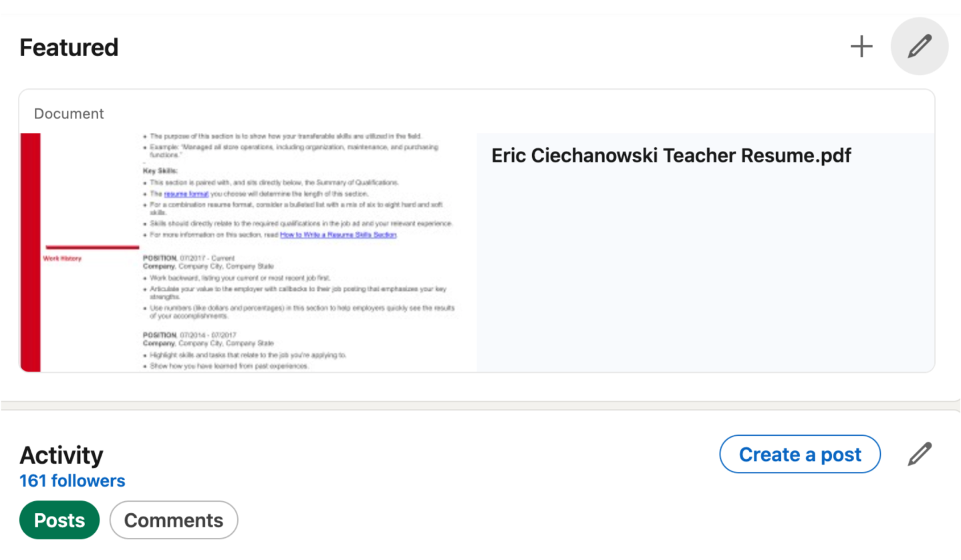Switch to the Comments tab
The width and height of the screenshot is (961, 560).
174,520
